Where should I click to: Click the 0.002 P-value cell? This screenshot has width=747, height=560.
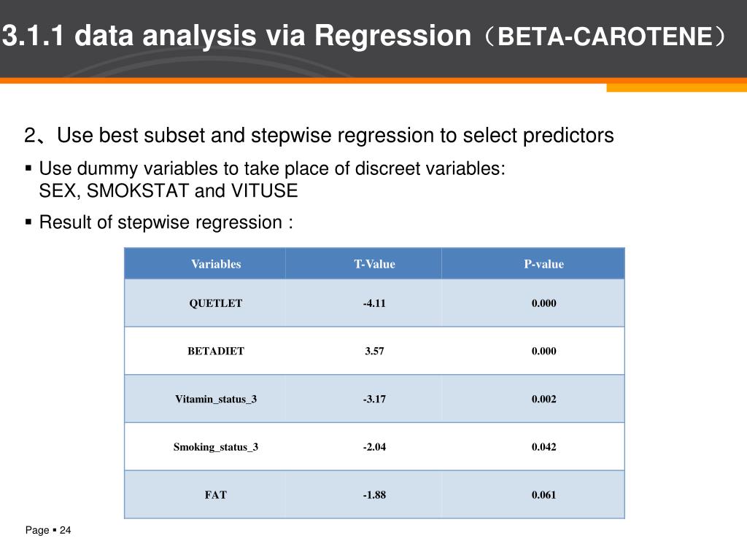click(x=543, y=399)
